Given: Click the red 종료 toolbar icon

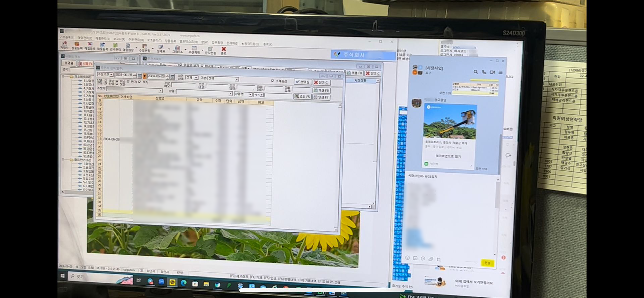Looking at the screenshot, I should click(224, 51).
